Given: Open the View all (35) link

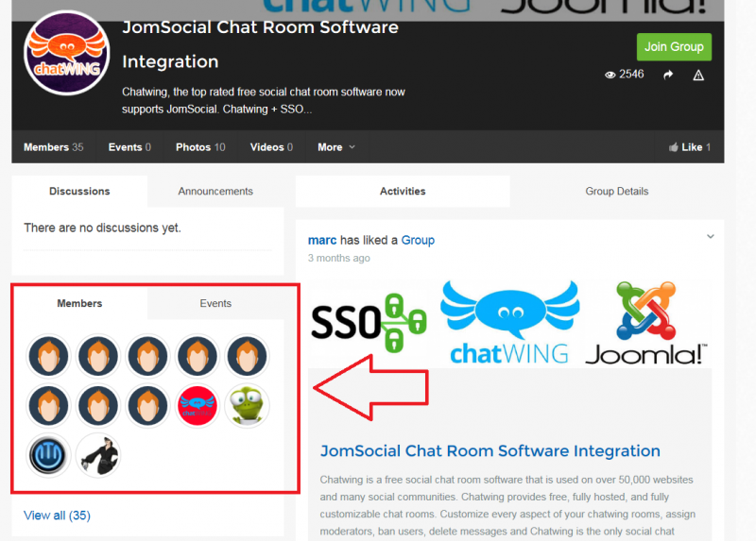Looking at the screenshot, I should [x=57, y=516].
